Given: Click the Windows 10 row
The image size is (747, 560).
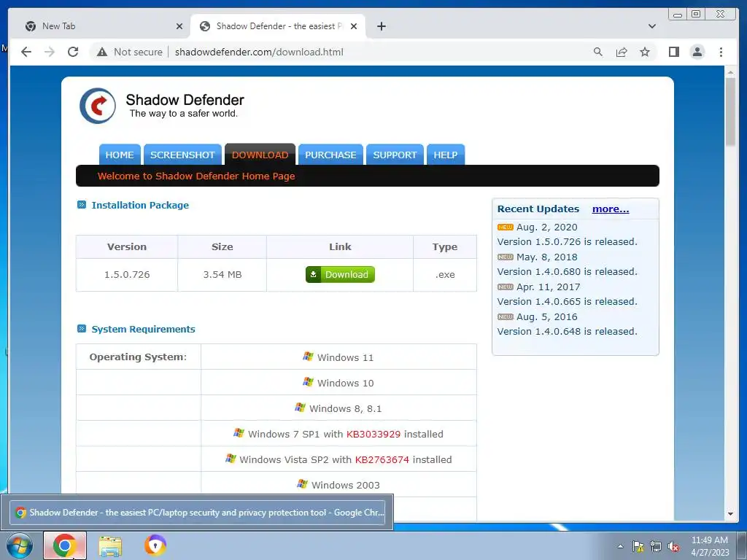Looking at the screenshot, I should click(x=338, y=383).
